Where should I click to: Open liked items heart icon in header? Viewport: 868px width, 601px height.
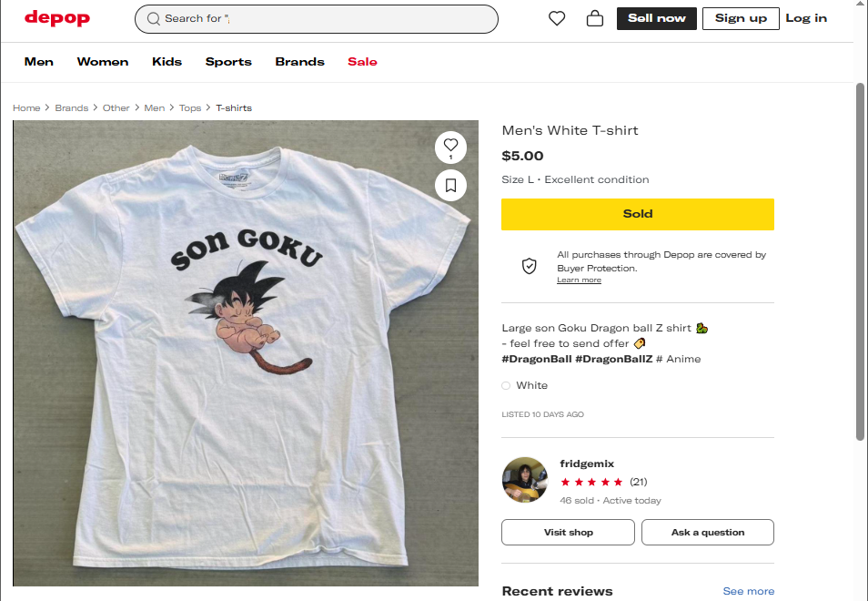557,18
